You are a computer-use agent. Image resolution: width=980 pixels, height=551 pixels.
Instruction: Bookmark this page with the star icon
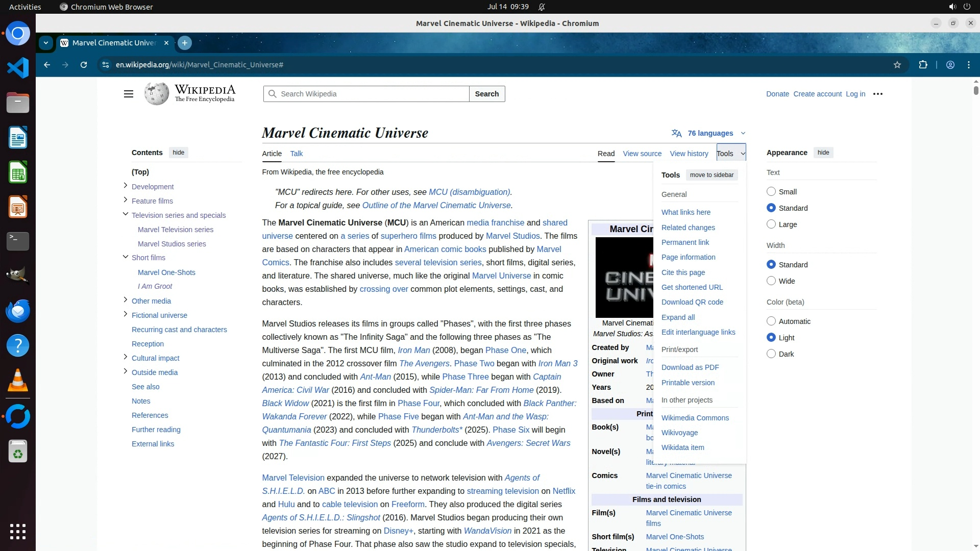pyautogui.click(x=897, y=65)
